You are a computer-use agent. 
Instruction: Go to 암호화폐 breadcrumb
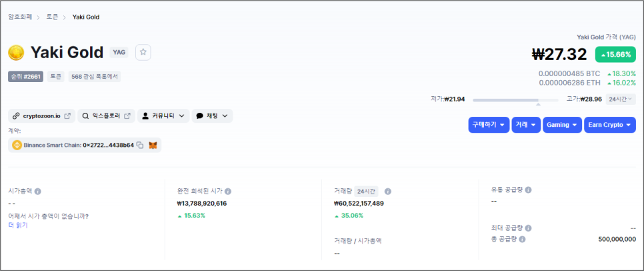(x=21, y=16)
